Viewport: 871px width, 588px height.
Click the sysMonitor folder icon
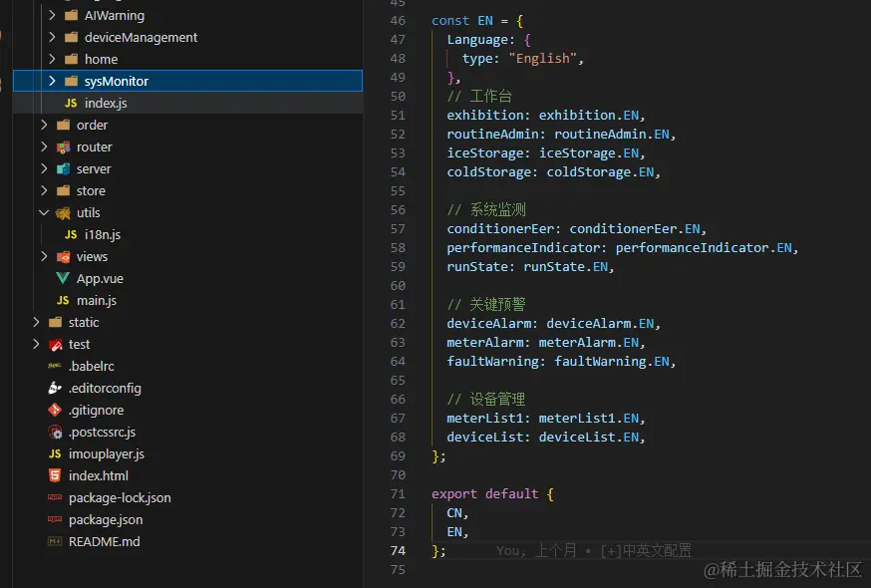[x=71, y=81]
